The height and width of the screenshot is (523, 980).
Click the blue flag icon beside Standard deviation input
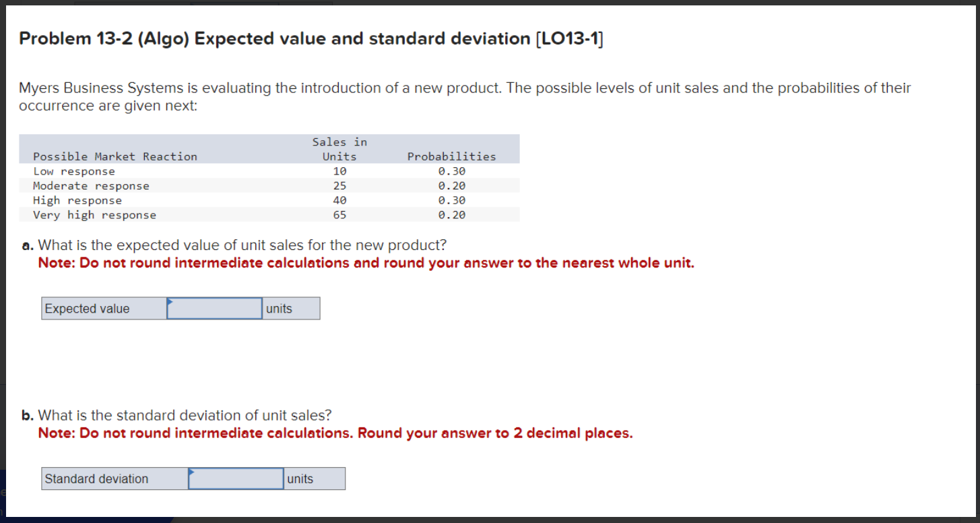click(192, 473)
